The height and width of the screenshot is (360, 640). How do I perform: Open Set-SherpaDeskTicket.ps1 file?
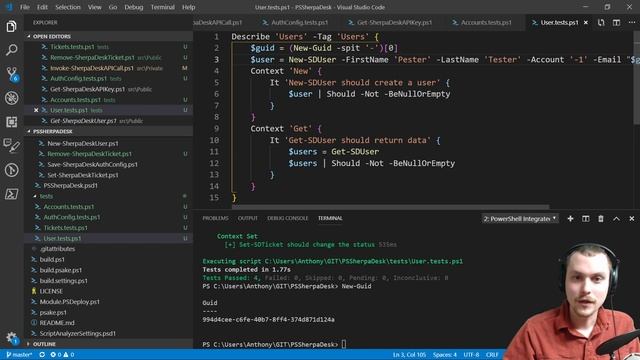pos(109,175)
